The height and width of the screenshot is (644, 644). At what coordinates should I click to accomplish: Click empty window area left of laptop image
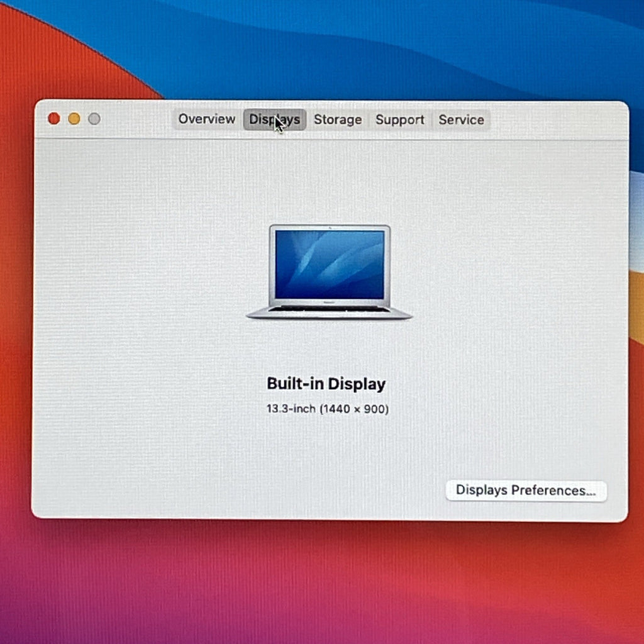pyautogui.click(x=140, y=271)
